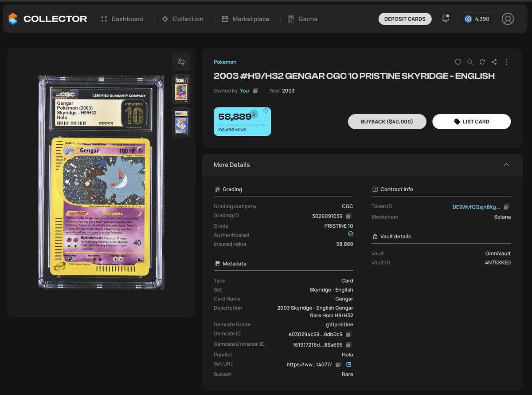Click the List Card button

pyautogui.click(x=471, y=122)
